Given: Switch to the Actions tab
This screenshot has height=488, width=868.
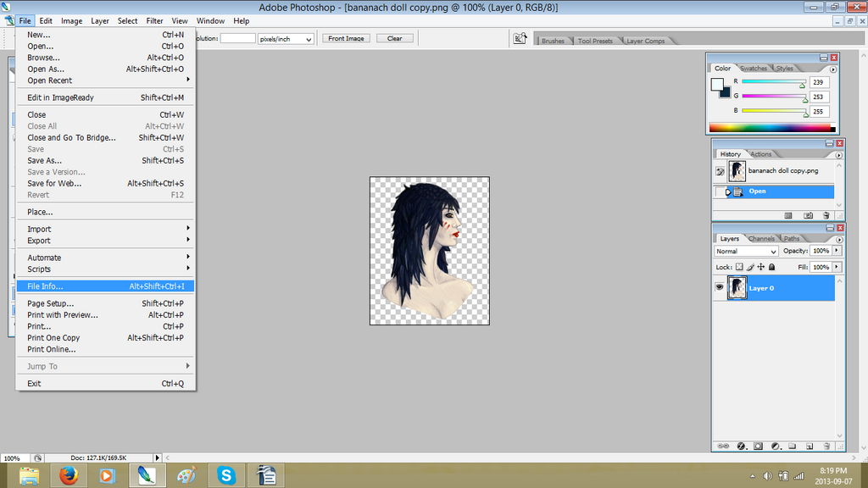Looking at the screenshot, I should (760, 154).
